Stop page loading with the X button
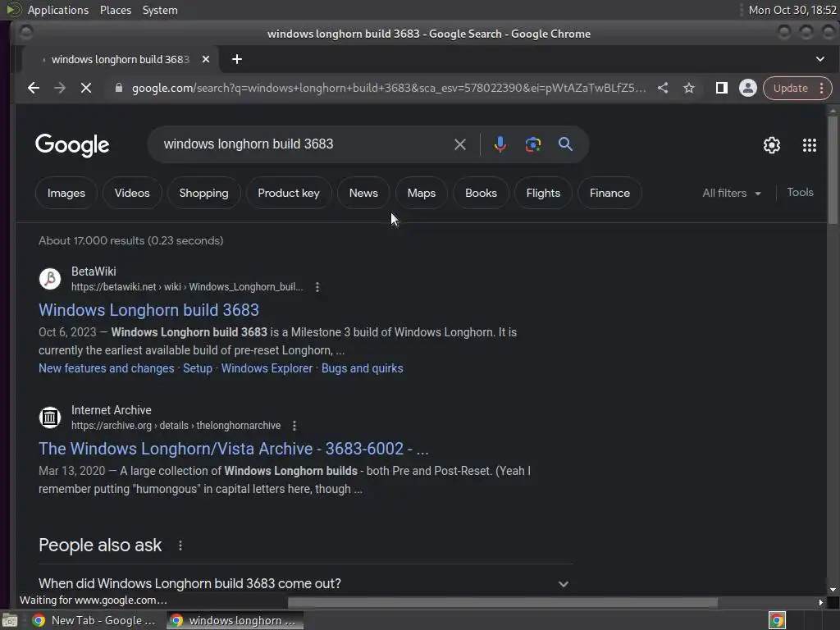Image resolution: width=840 pixels, height=630 pixels. (x=85, y=88)
